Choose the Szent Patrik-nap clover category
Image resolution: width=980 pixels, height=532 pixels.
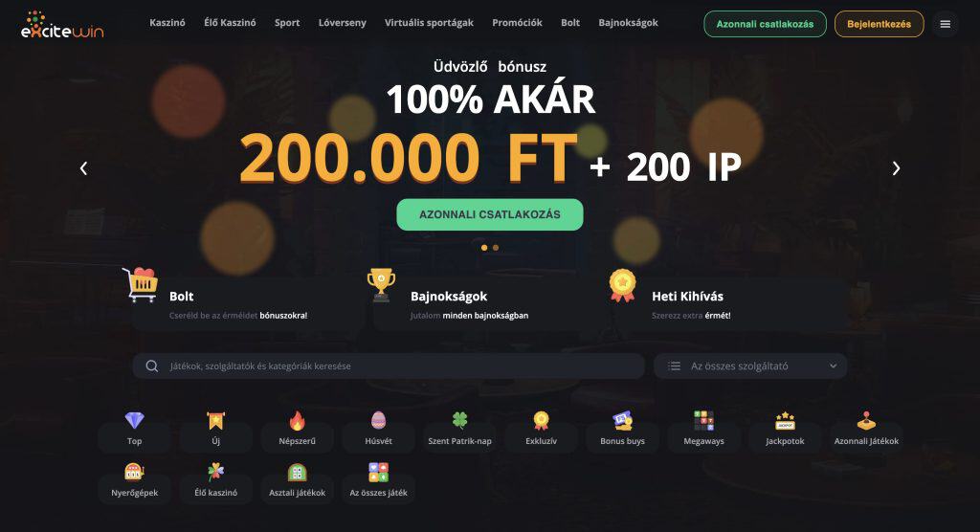459,431
